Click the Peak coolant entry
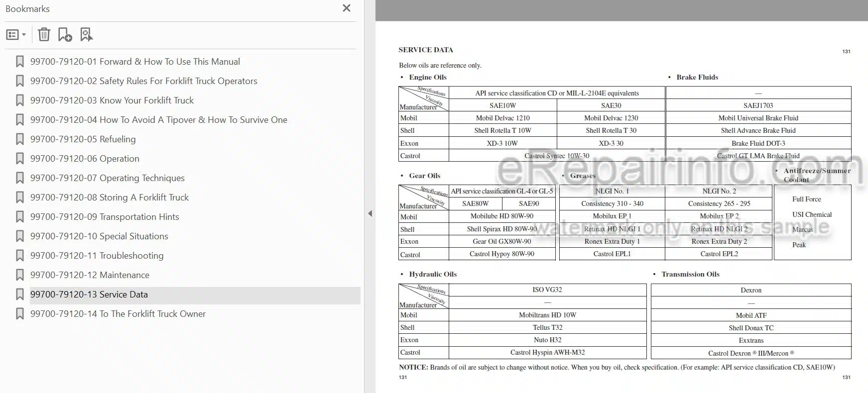 tap(799, 245)
